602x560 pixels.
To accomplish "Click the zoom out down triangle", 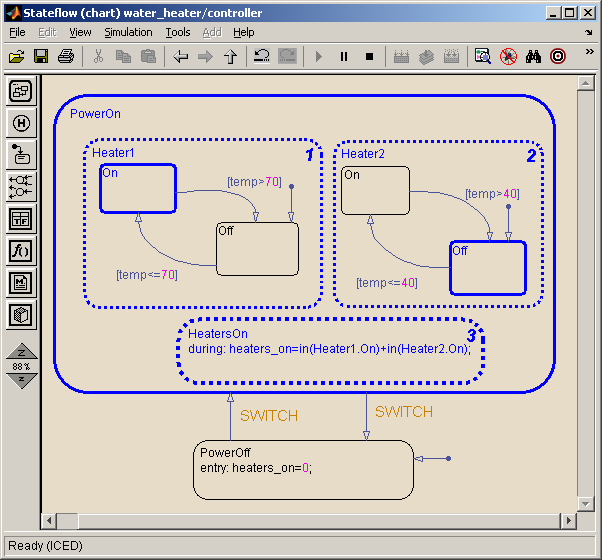I will point(22,381).
